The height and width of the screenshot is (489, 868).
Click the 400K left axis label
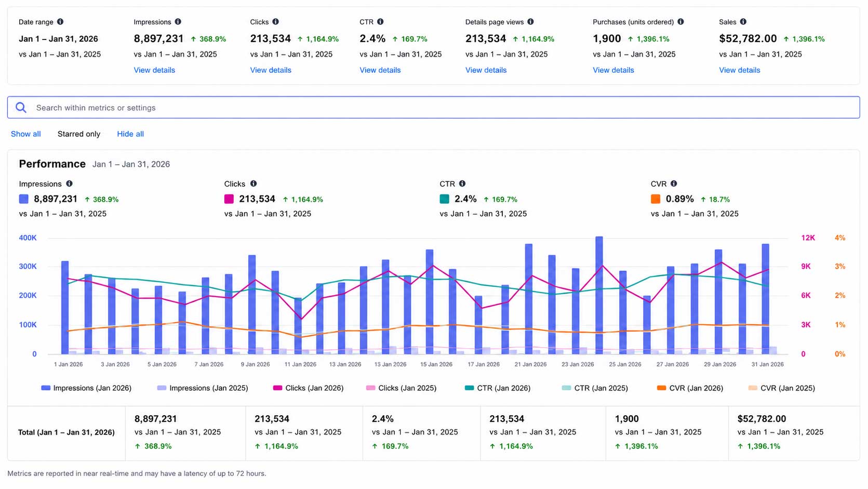pyautogui.click(x=28, y=238)
